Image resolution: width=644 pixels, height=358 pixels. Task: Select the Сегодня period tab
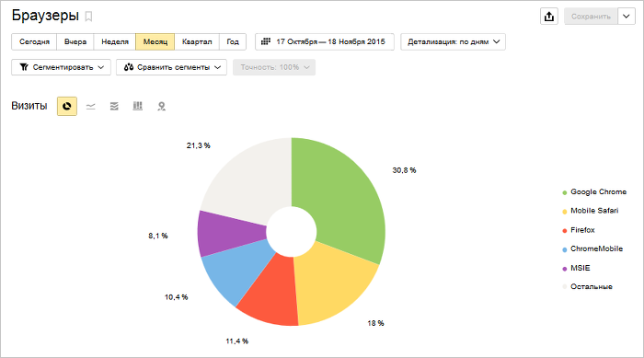pyautogui.click(x=34, y=42)
